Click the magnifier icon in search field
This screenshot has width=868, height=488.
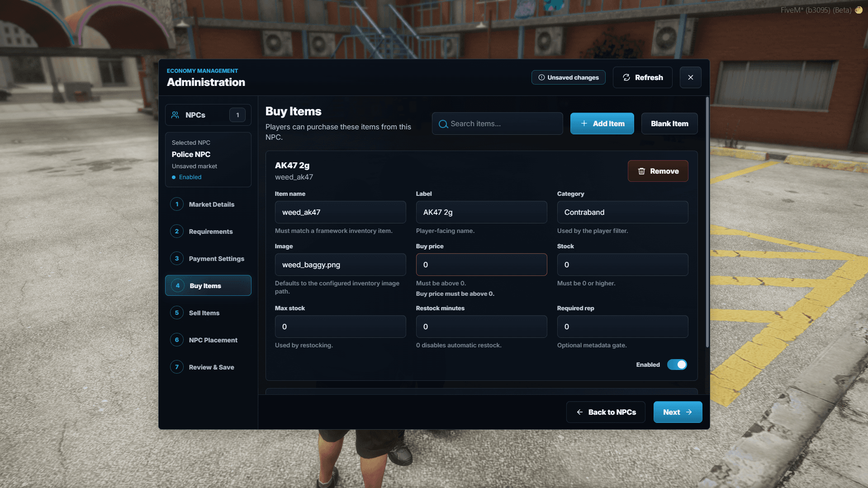pos(443,124)
